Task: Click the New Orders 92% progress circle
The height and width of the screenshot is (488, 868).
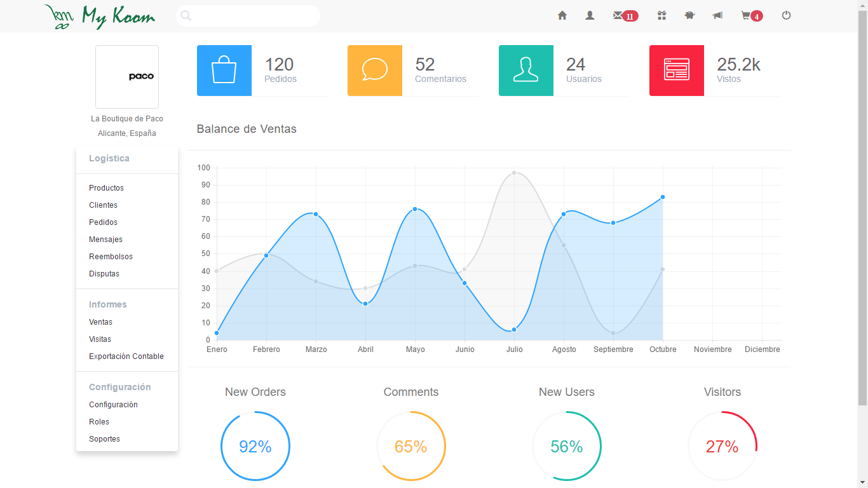Action: [x=255, y=446]
